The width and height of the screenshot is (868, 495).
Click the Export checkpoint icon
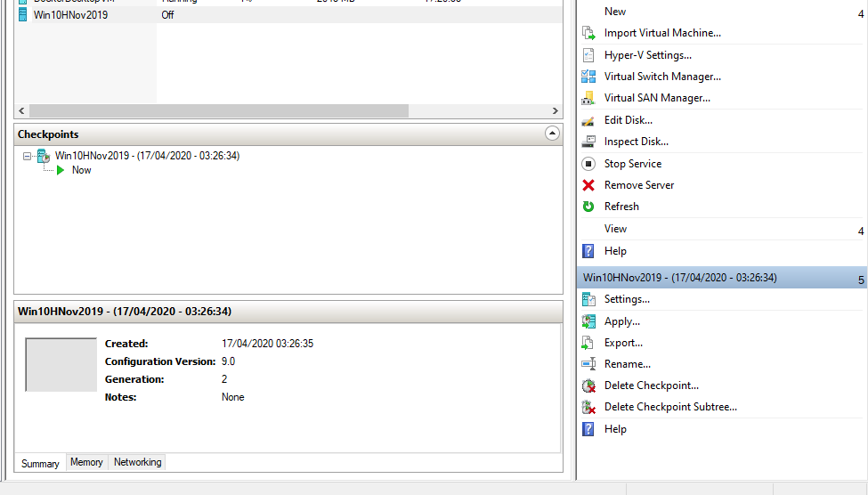click(588, 343)
